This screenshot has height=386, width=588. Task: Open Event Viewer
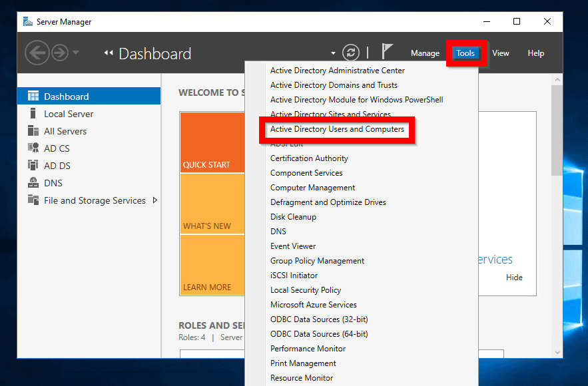click(293, 246)
